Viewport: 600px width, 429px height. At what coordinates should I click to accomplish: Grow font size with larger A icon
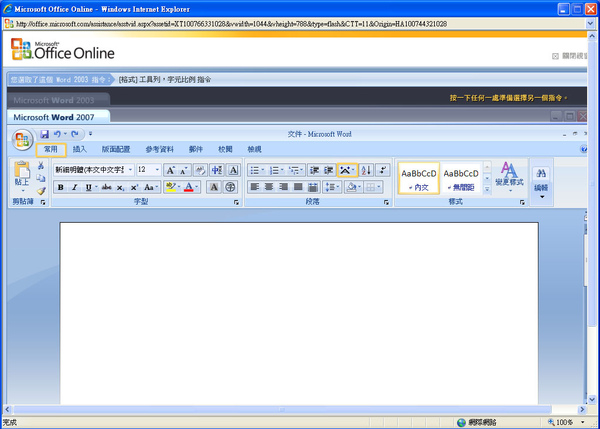(171, 170)
